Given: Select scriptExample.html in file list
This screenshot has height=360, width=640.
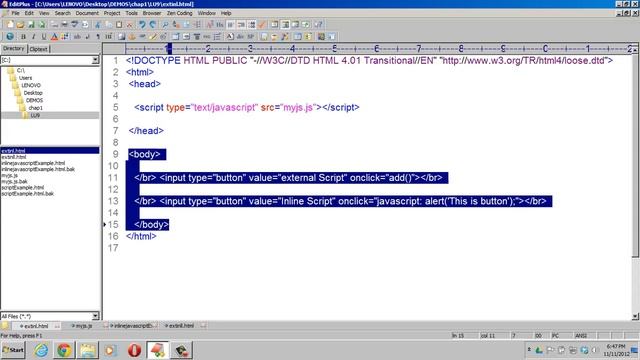Looking at the screenshot, I should (22, 187).
